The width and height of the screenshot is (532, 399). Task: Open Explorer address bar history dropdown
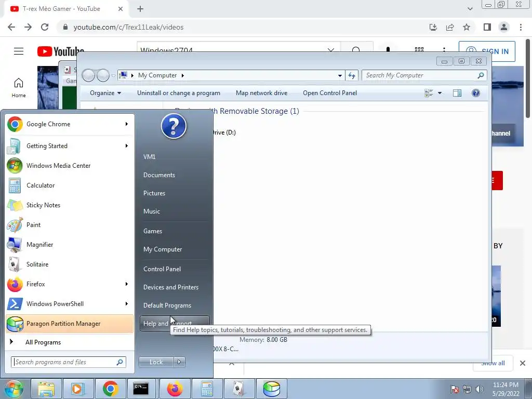340,76
